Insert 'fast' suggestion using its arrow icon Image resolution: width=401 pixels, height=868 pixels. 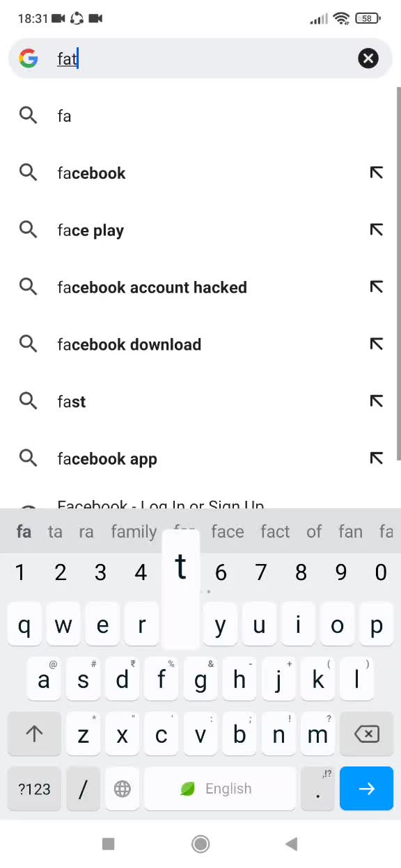click(377, 401)
